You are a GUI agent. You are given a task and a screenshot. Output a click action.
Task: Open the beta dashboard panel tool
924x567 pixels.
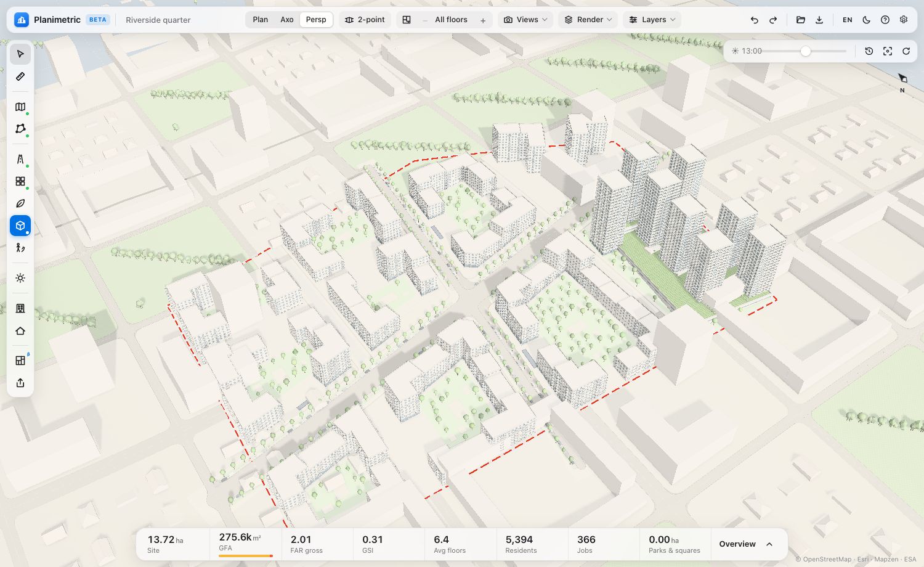pyautogui.click(x=20, y=361)
